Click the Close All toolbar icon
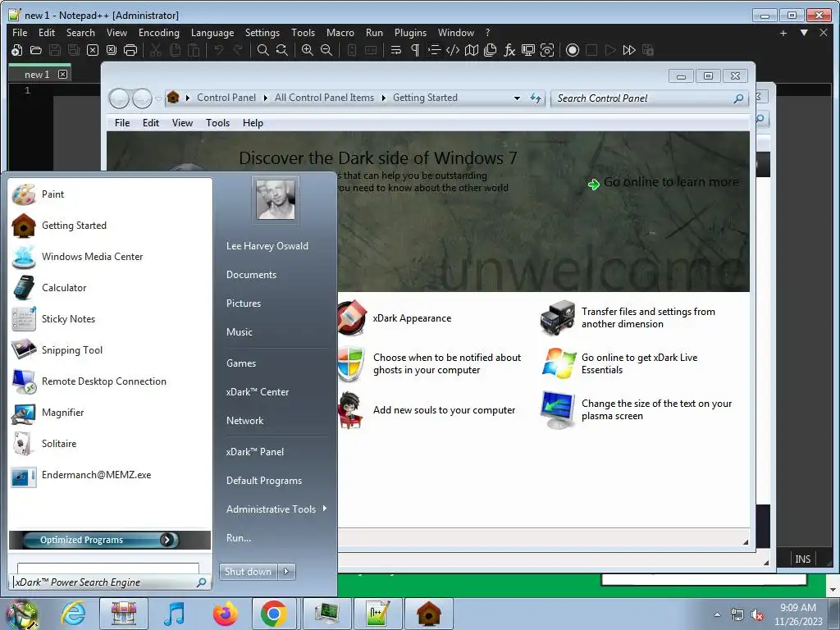The image size is (840, 630). point(112,50)
